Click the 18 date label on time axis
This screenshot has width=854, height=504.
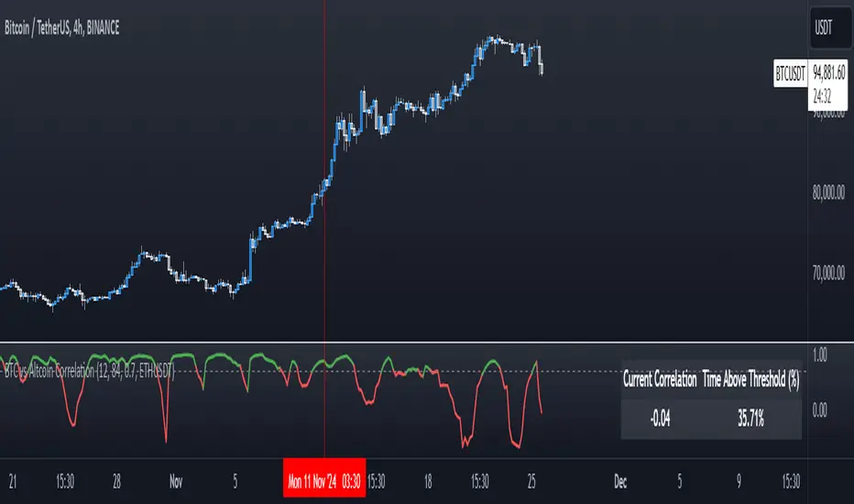[428, 482]
